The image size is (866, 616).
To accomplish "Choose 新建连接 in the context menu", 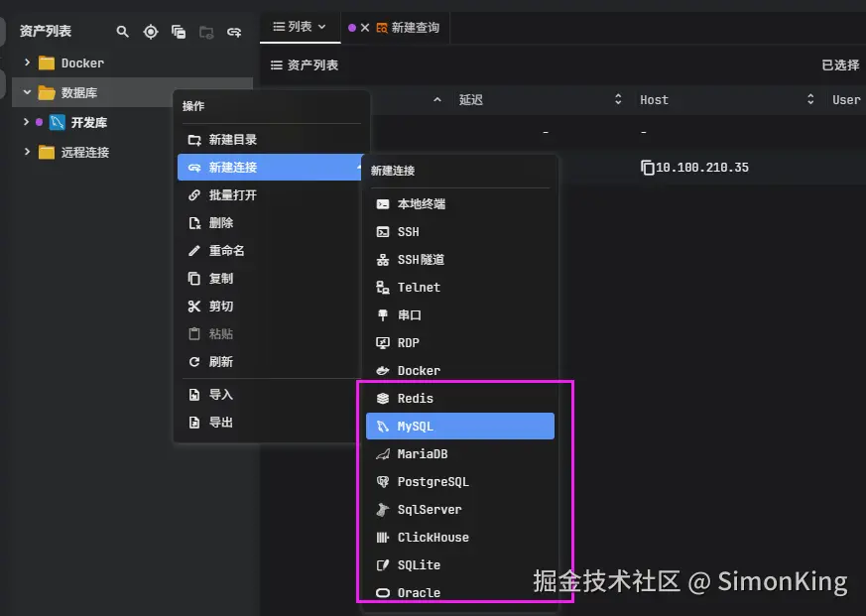I will 270,167.
